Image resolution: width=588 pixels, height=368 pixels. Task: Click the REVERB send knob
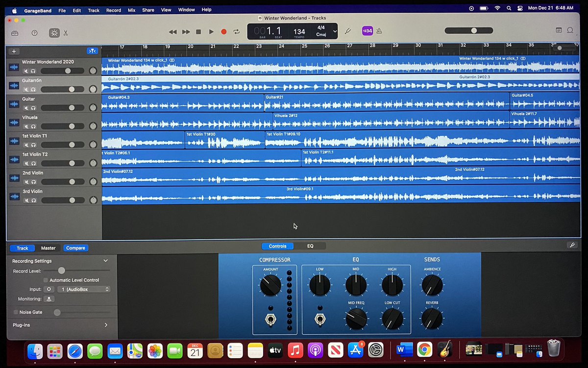tap(432, 319)
